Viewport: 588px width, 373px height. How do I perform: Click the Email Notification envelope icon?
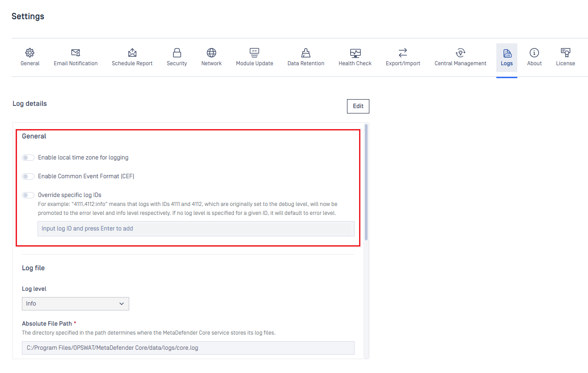(76, 53)
